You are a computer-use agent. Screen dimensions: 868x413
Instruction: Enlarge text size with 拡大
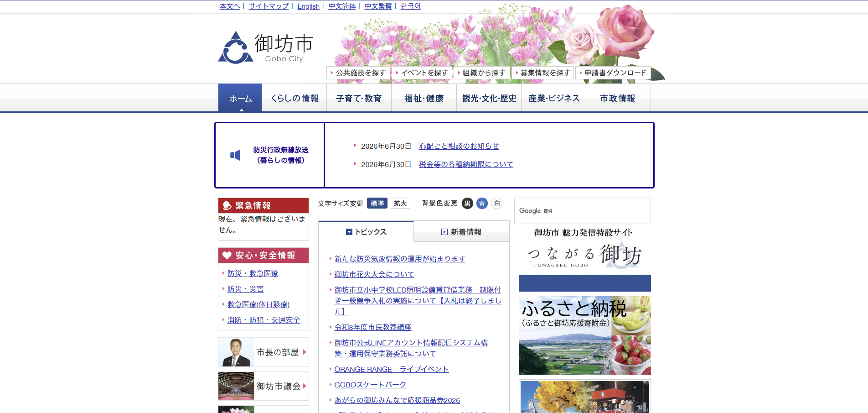click(x=400, y=203)
